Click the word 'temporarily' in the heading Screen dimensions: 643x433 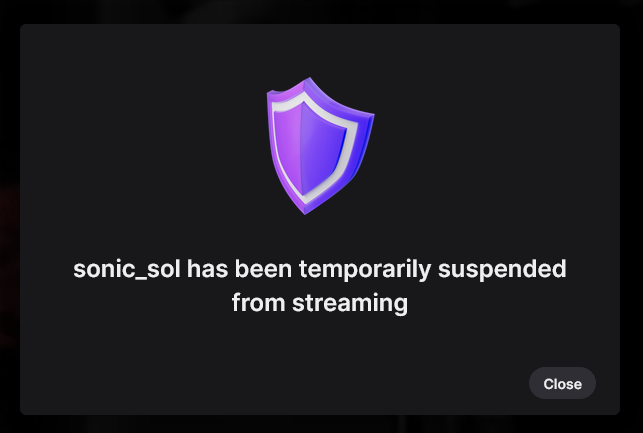[365, 270]
